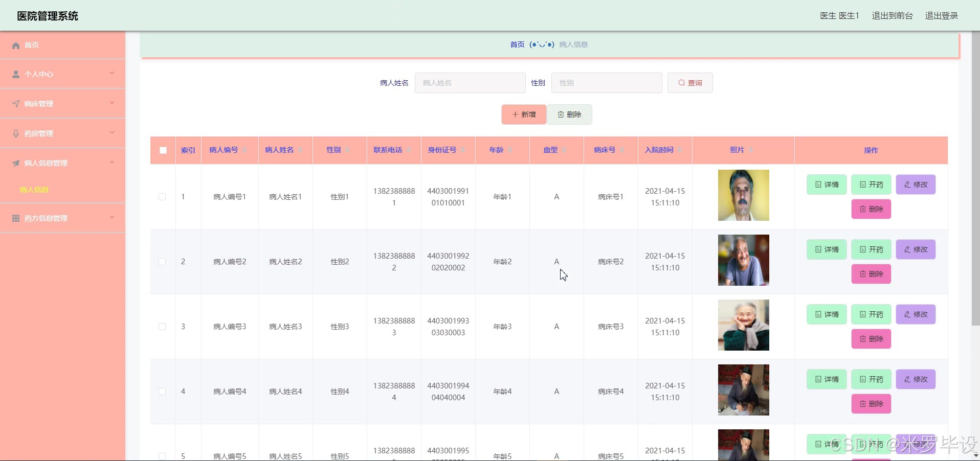
Task: Focus the 性别 search input field
Action: tap(607, 83)
